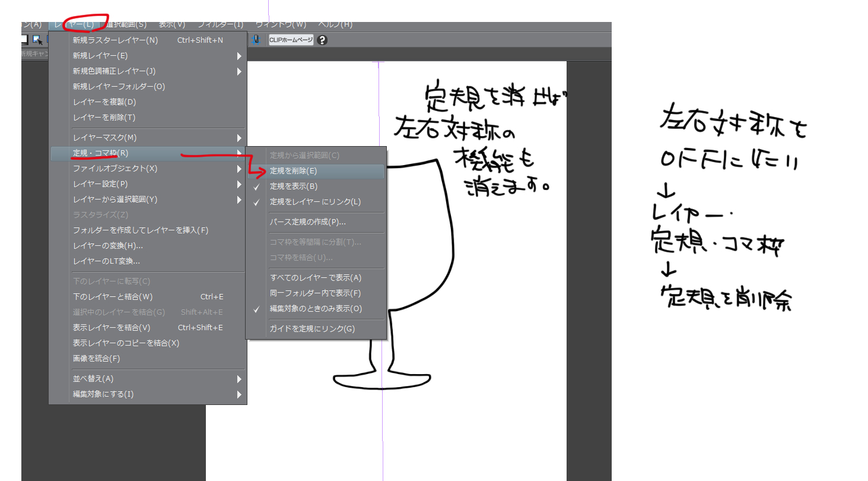Choose パース定規の作成(P)... from the submenu

(x=307, y=222)
